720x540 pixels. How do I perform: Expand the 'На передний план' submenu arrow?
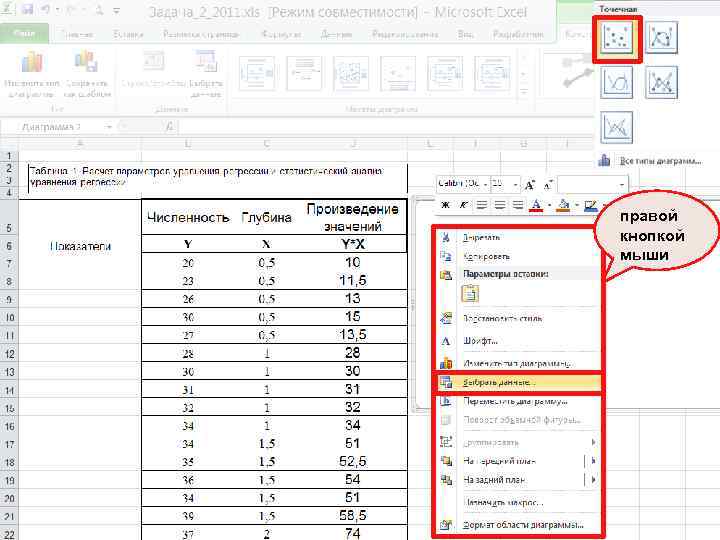[x=593, y=461]
